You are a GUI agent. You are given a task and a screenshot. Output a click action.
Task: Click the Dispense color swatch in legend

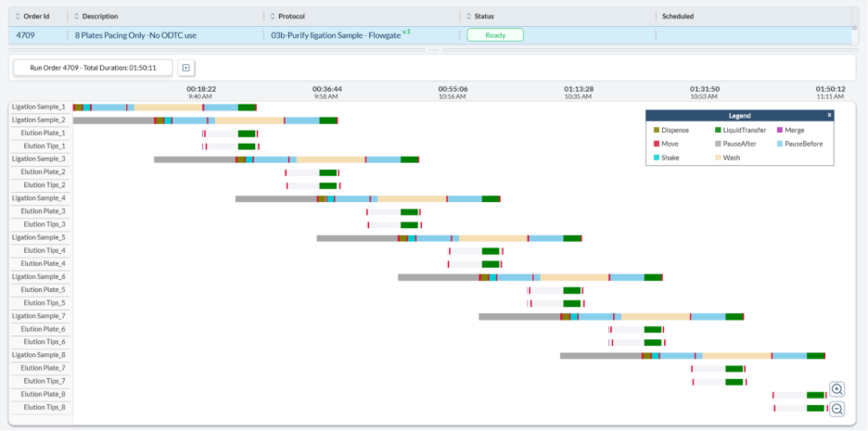pos(656,130)
